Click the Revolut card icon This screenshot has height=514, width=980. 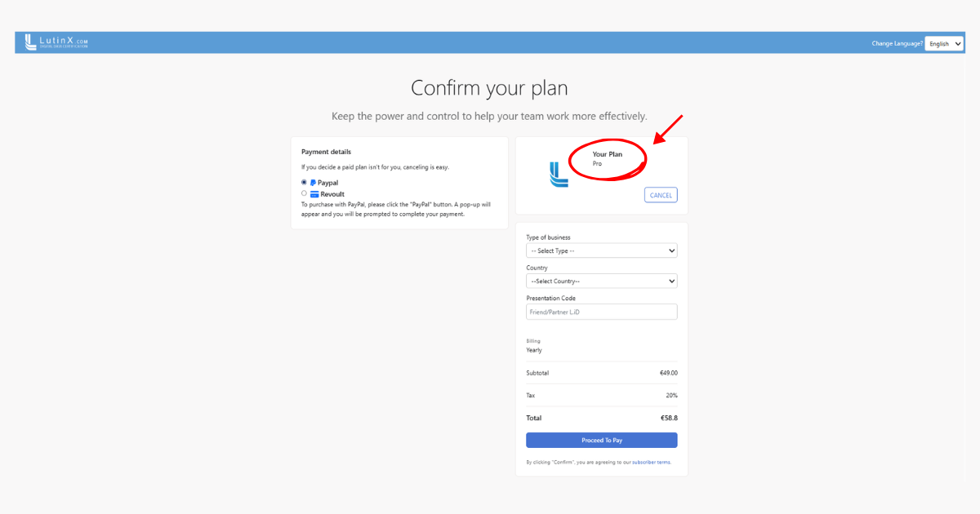(x=314, y=194)
